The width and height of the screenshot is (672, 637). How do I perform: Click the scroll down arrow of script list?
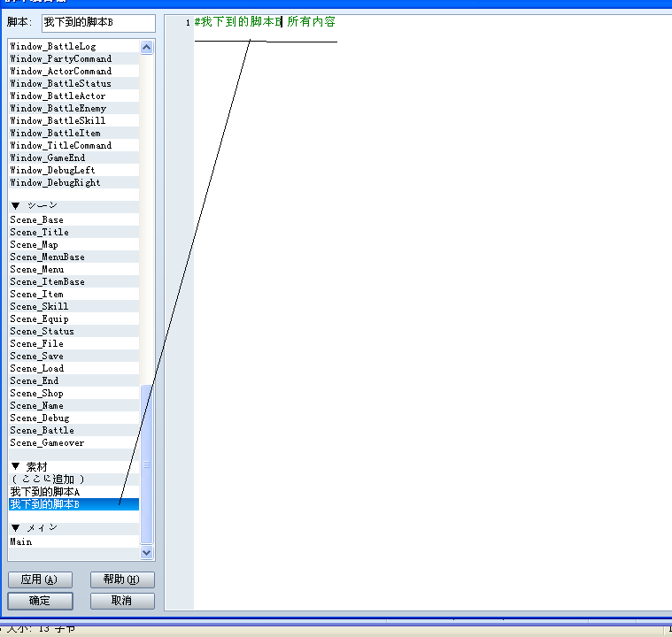tap(146, 552)
